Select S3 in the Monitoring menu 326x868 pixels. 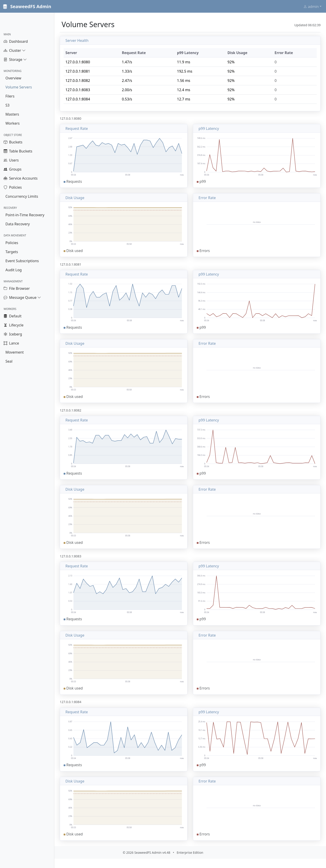pyautogui.click(x=7, y=105)
